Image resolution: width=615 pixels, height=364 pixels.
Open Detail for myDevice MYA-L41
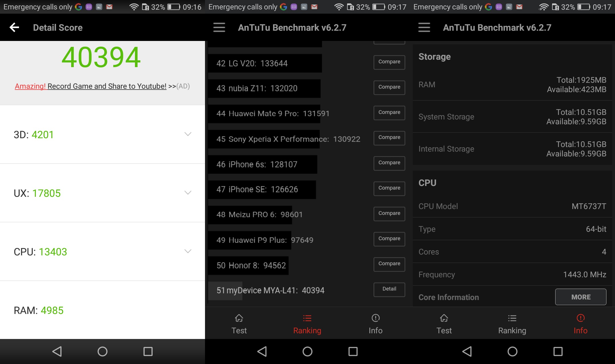pos(389,289)
